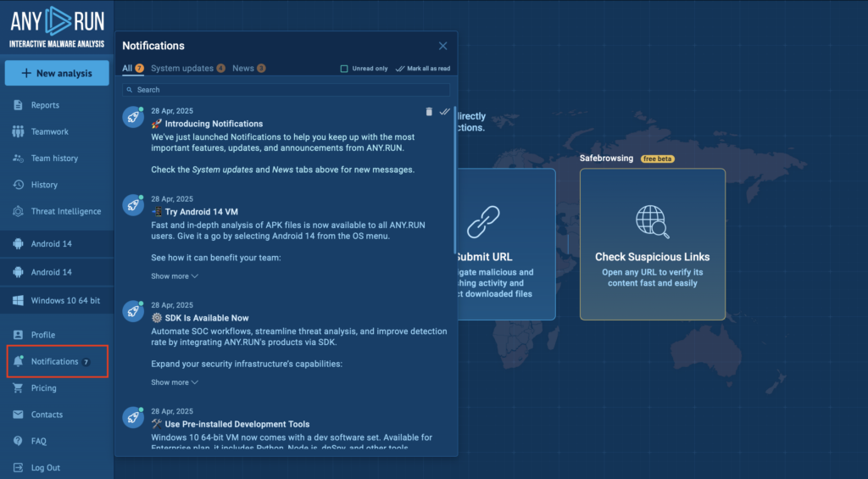Image resolution: width=868 pixels, height=479 pixels.
Task: Close the Notifications panel
Action: click(442, 46)
